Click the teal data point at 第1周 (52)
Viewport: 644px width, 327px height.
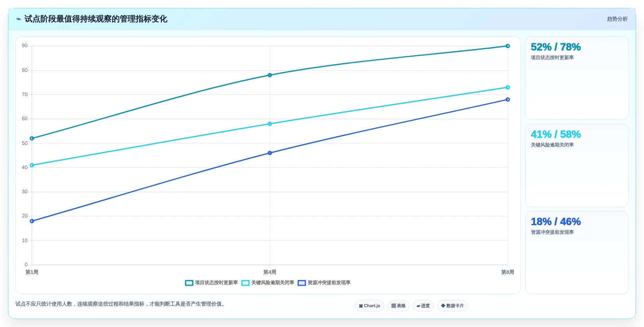[32, 138]
